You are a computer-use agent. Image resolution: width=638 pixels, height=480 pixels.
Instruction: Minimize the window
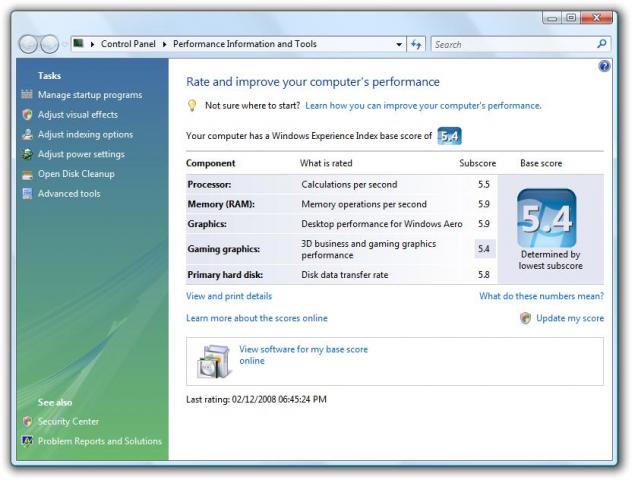tap(552, 18)
